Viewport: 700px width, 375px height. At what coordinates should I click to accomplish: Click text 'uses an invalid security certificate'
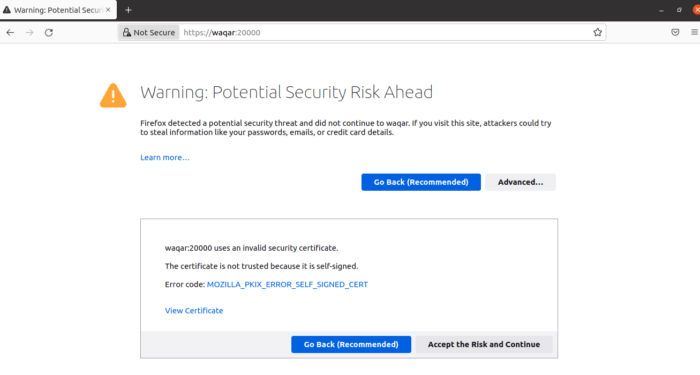point(276,248)
